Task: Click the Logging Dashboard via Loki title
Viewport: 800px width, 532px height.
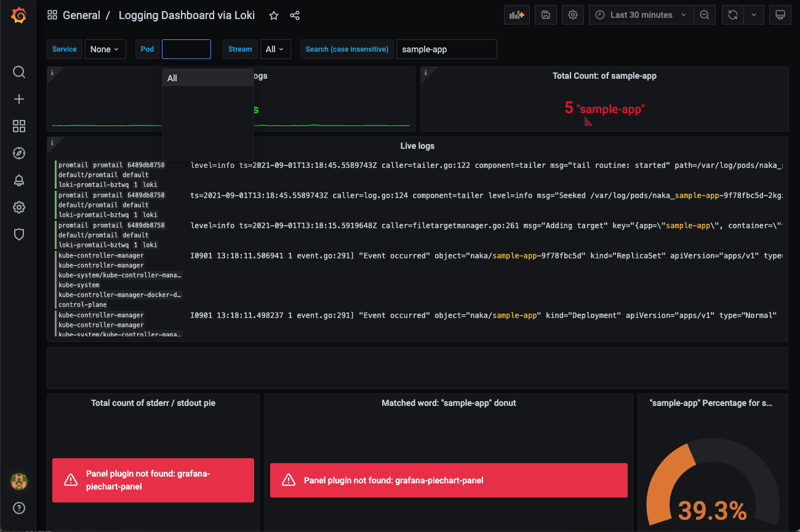Action: pyautogui.click(x=186, y=15)
